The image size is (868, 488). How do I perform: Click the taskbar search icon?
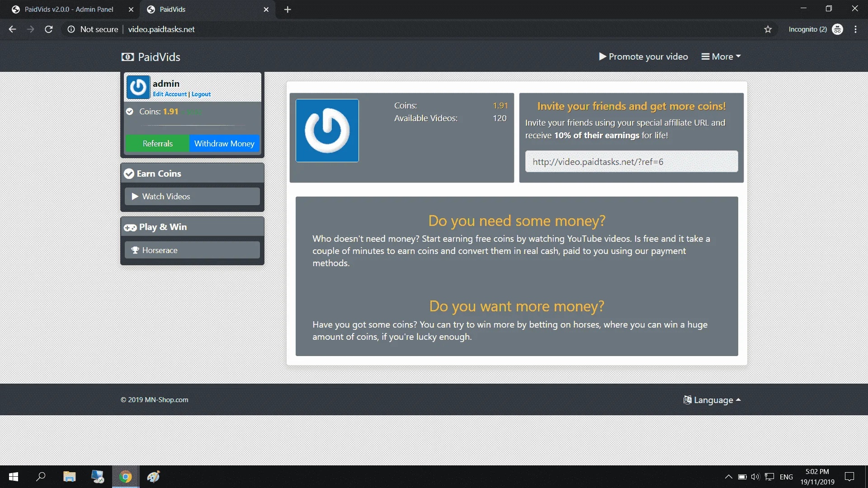(x=41, y=477)
